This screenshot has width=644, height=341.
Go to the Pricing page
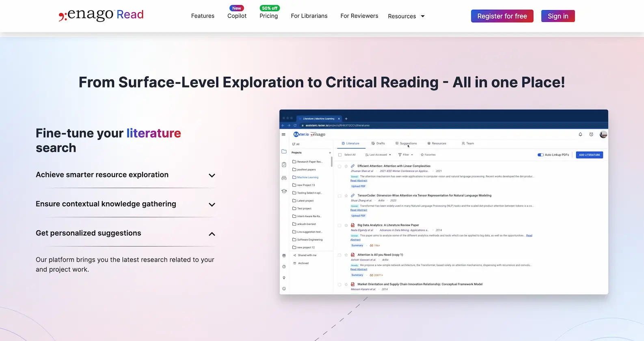[269, 16]
